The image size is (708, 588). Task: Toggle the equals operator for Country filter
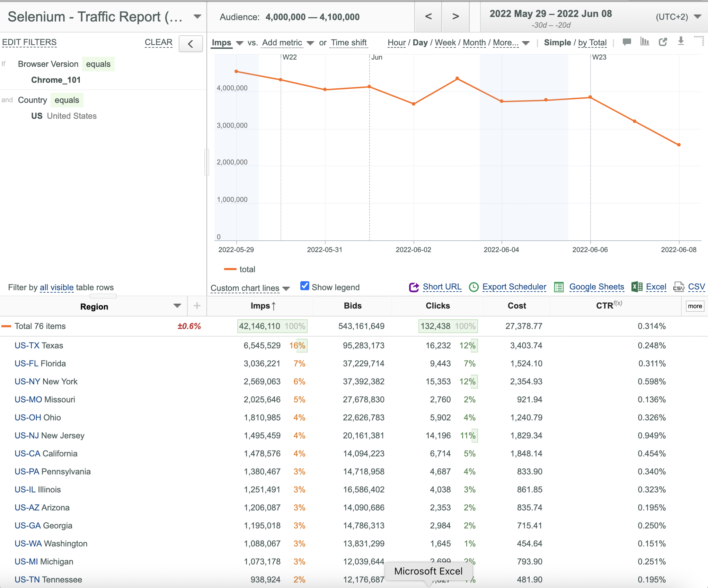(67, 100)
